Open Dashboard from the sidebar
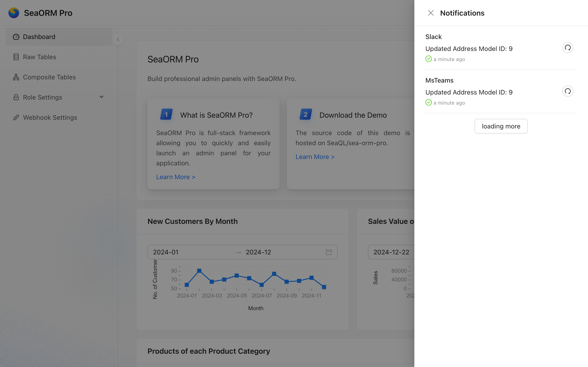Image resolution: width=588 pixels, height=367 pixels. [39, 37]
